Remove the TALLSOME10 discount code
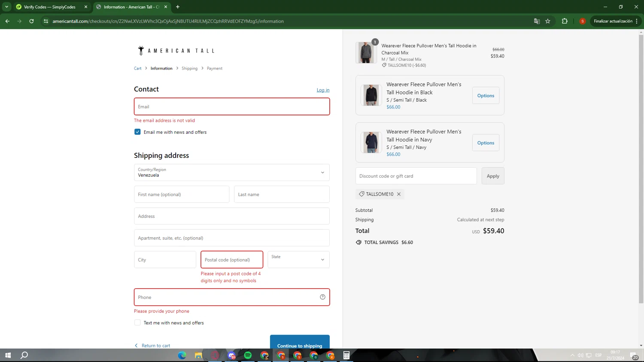 [x=399, y=194]
